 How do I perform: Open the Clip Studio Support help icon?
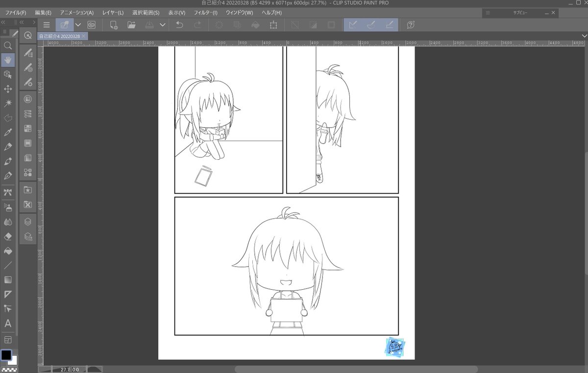click(411, 25)
